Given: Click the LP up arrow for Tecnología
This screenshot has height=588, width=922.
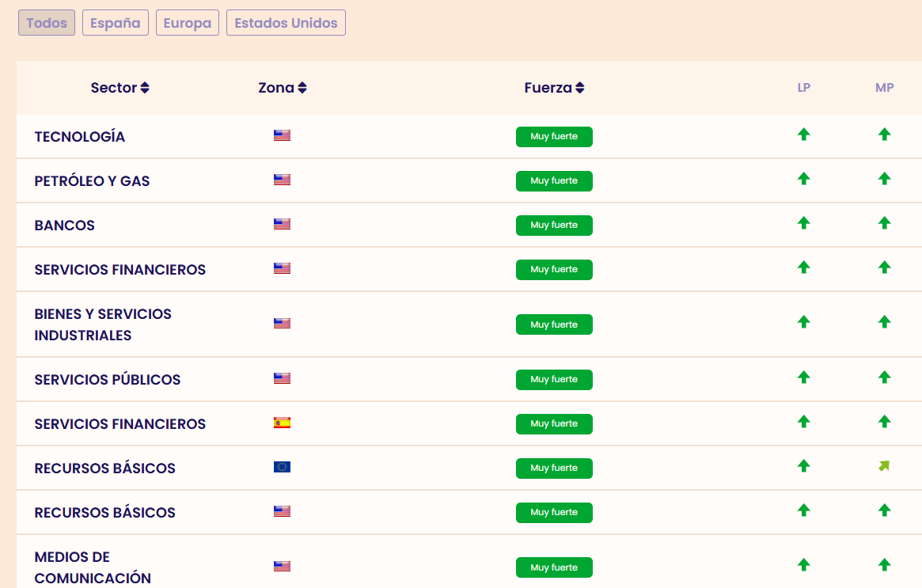Looking at the screenshot, I should pyautogui.click(x=803, y=135).
